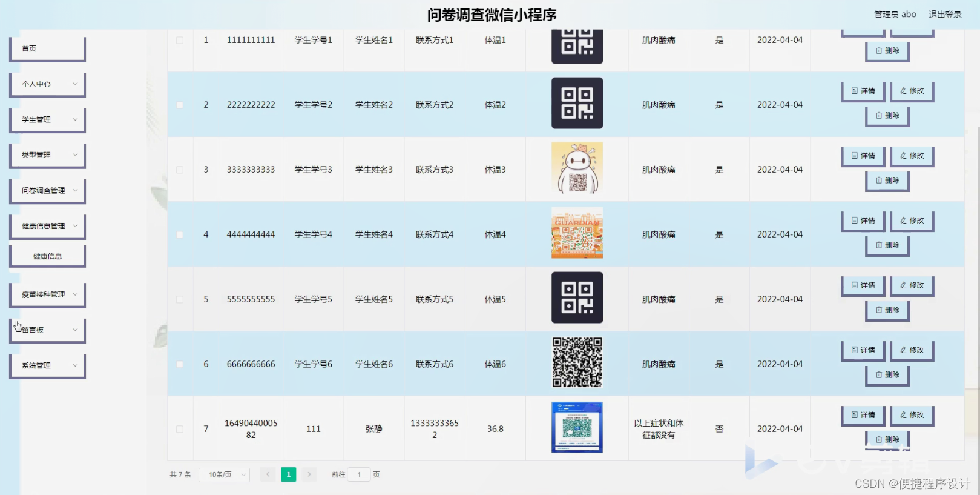
Task: Click temperature value 36.8
Action: pos(495,429)
